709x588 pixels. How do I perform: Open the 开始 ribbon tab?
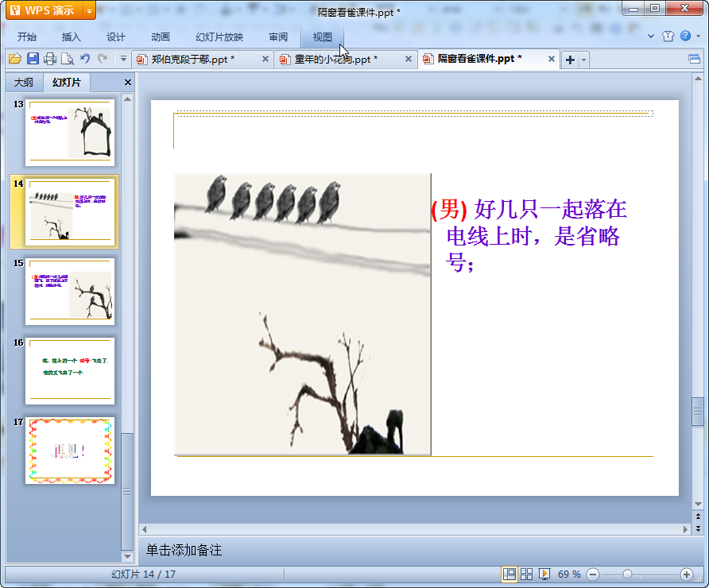click(27, 37)
